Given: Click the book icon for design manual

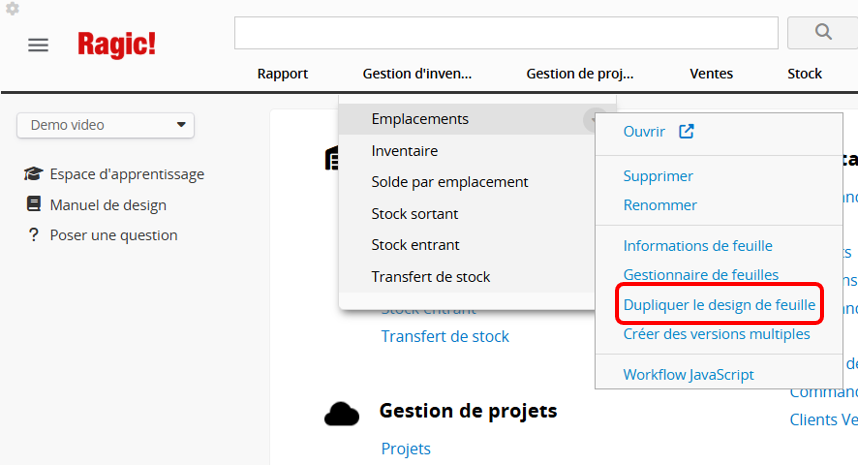Looking at the screenshot, I should (x=33, y=205).
